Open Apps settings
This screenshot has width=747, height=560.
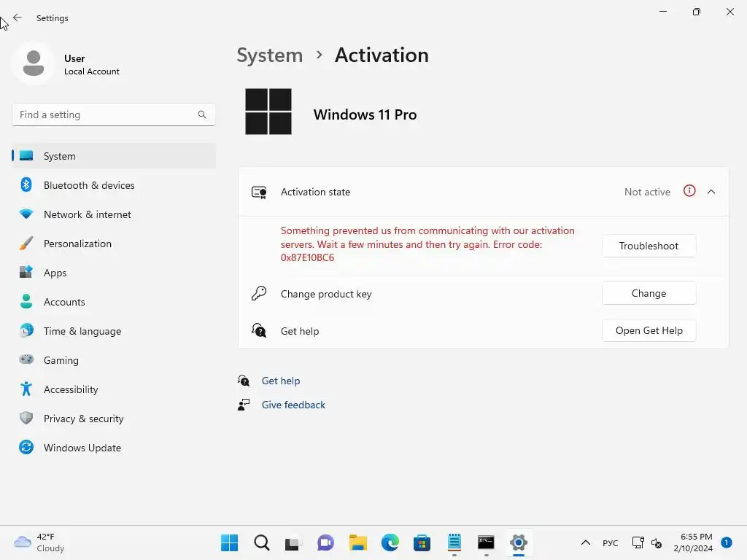point(114,273)
